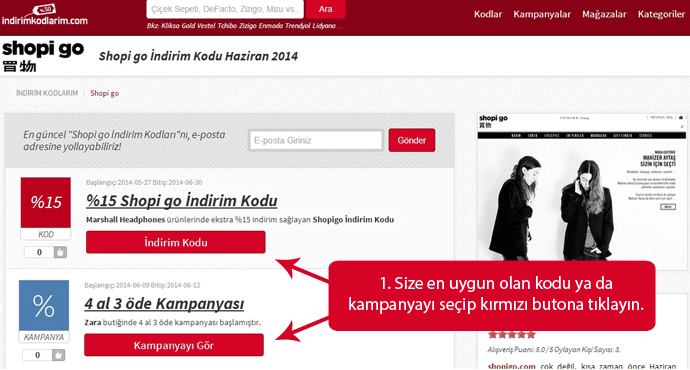The image size is (690, 370).
Task: Click vote count 0 for %15 code
Action: coord(39,252)
